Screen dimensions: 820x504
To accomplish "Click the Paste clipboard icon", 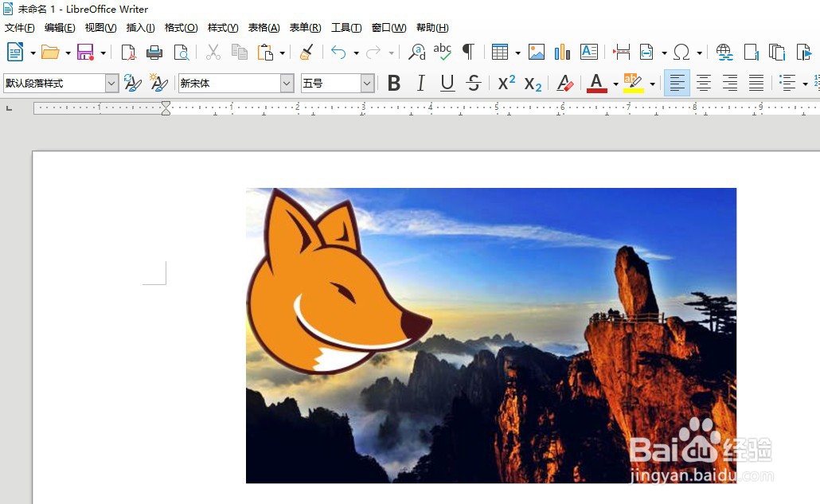I will pyautogui.click(x=265, y=53).
